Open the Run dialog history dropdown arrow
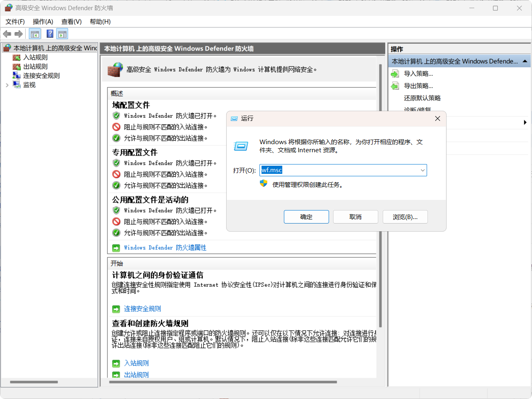 [x=423, y=170]
